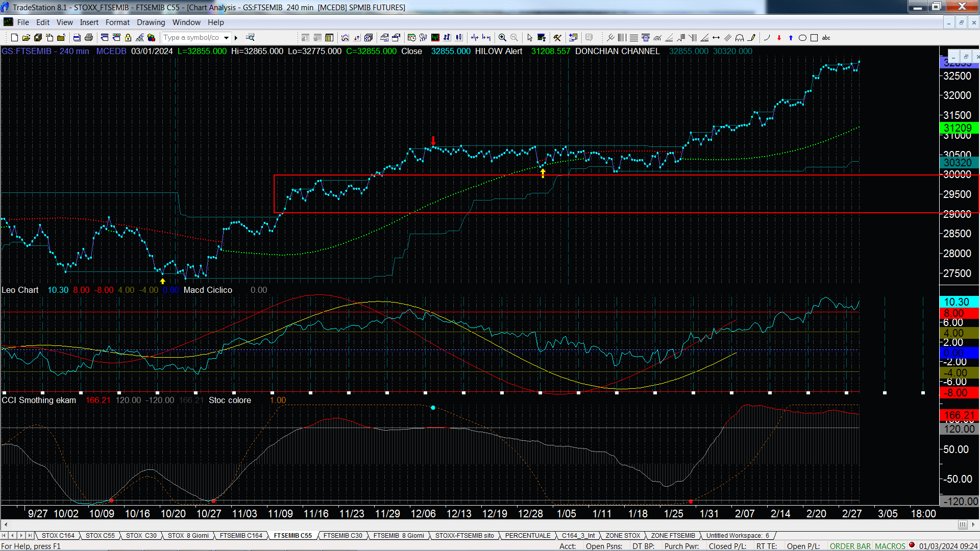The image size is (980, 551).
Task: Switch to the PERCENTUALE tab
Action: (x=528, y=535)
